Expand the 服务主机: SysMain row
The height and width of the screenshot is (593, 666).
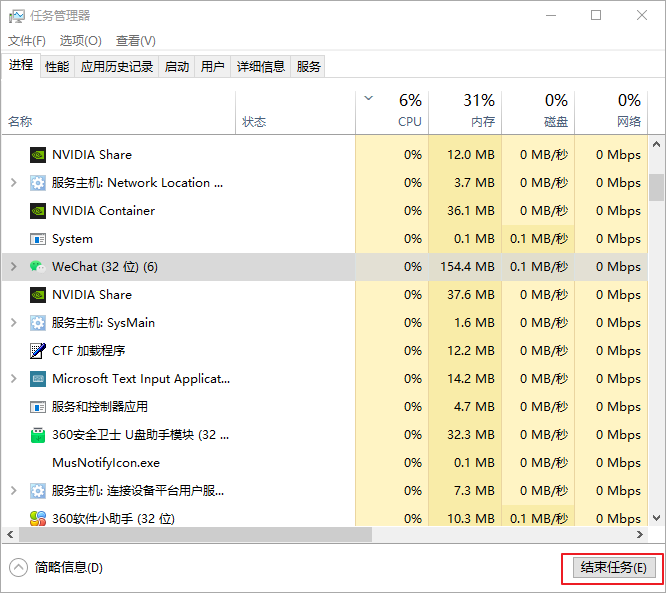[14, 323]
